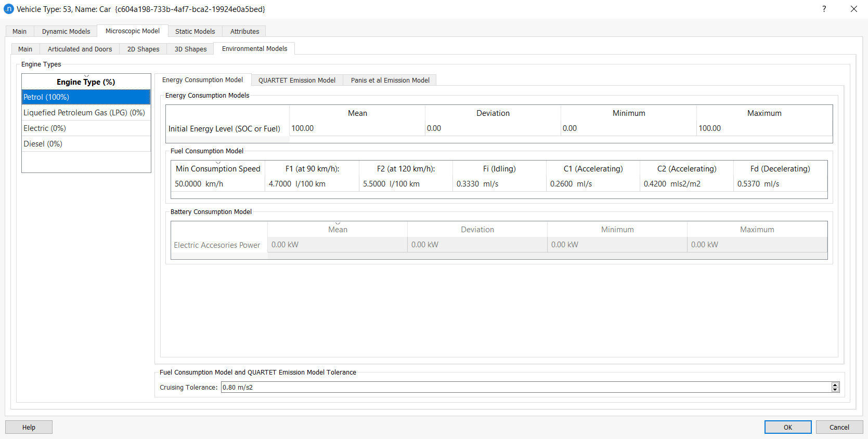Discard changes with the Cancel button
The width and height of the screenshot is (868, 439).
839,427
